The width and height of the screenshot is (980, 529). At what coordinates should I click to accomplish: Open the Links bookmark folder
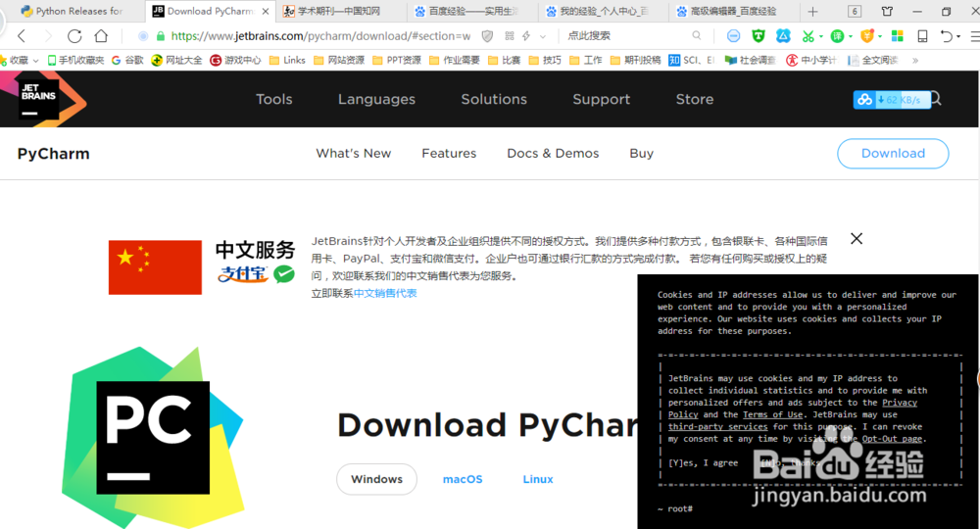point(287,60)
